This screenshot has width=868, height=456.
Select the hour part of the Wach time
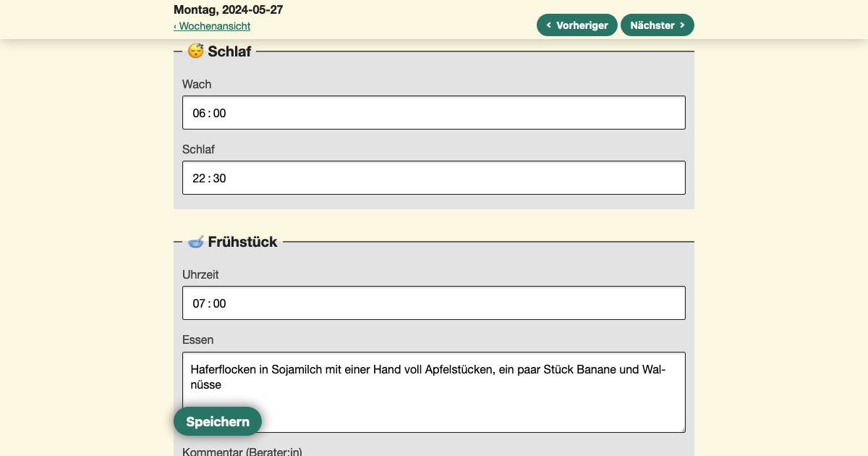198,113
